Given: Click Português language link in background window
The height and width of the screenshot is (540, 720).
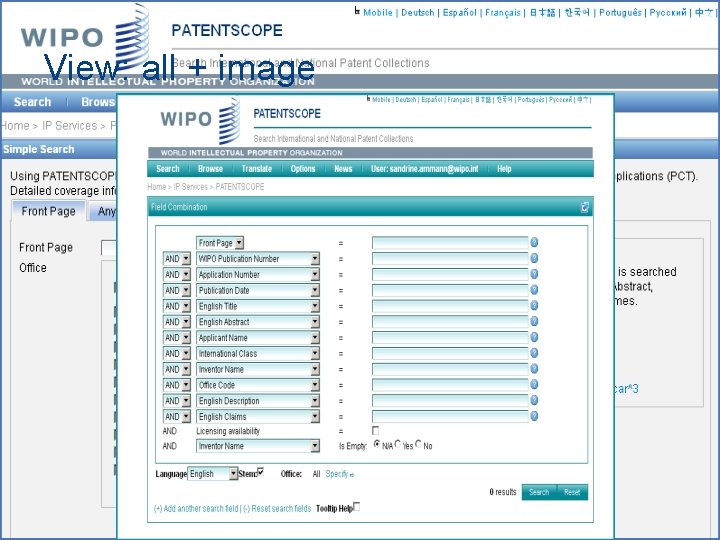Looking at the screenshot, I should pos(620,13).
